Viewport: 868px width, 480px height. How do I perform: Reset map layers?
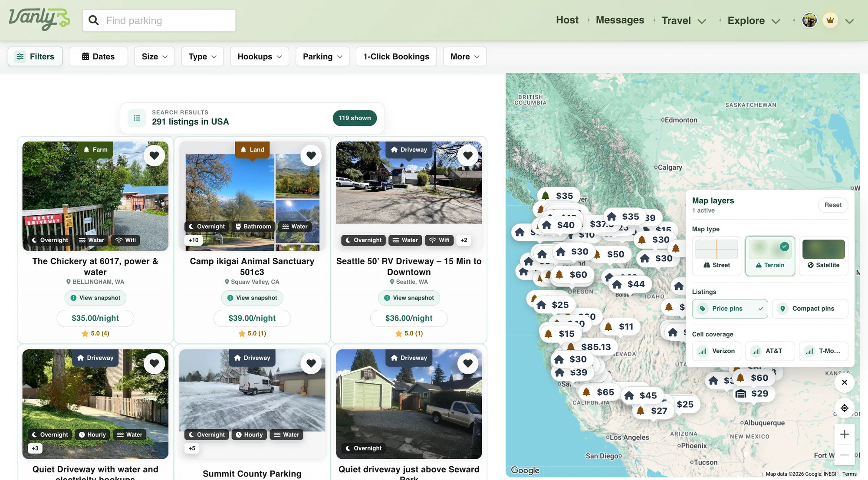point(833,205)
